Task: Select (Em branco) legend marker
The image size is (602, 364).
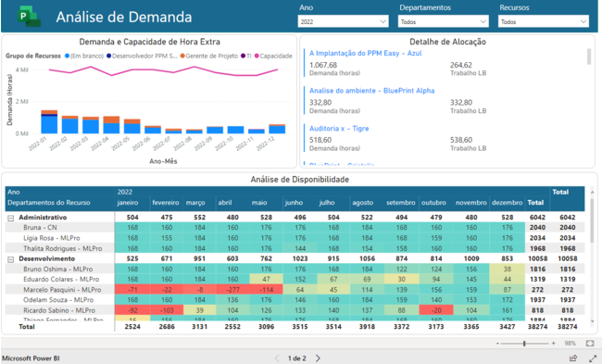Action: point(67,56)
